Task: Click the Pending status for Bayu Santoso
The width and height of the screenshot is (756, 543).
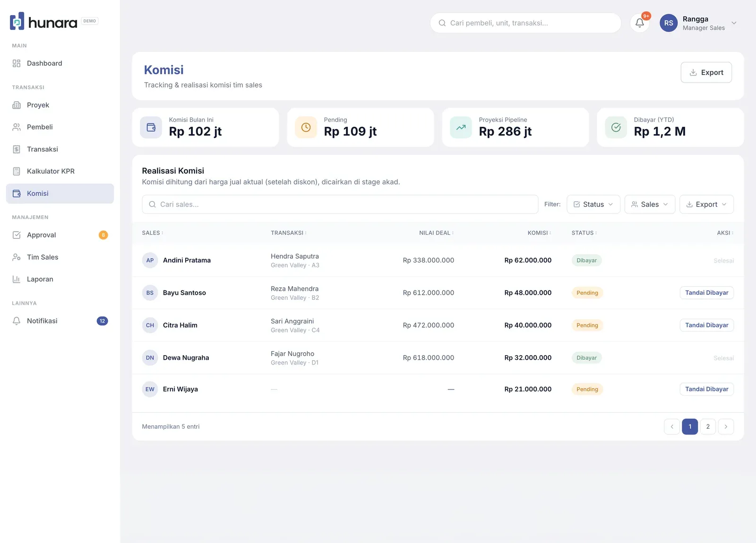Action: click(x=587, y=293)
